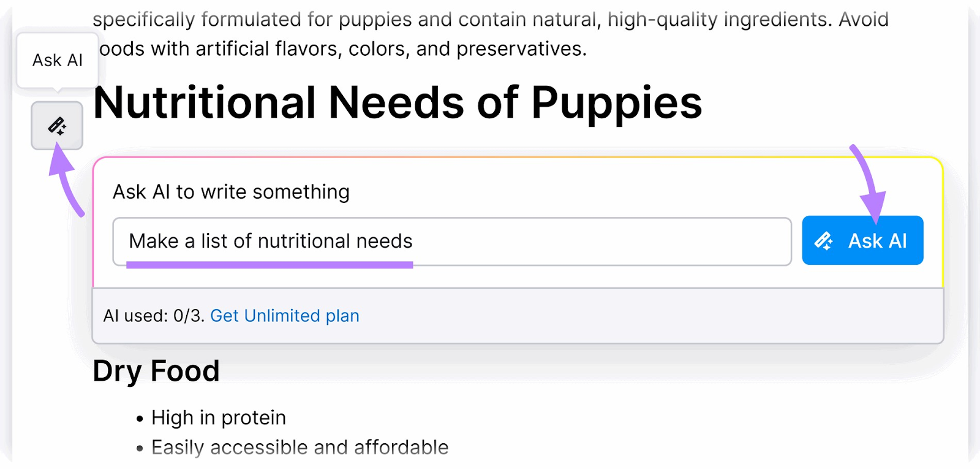Click the 'Ask AI to write something' label
The image size is (980, 469).
pos(231,192)
